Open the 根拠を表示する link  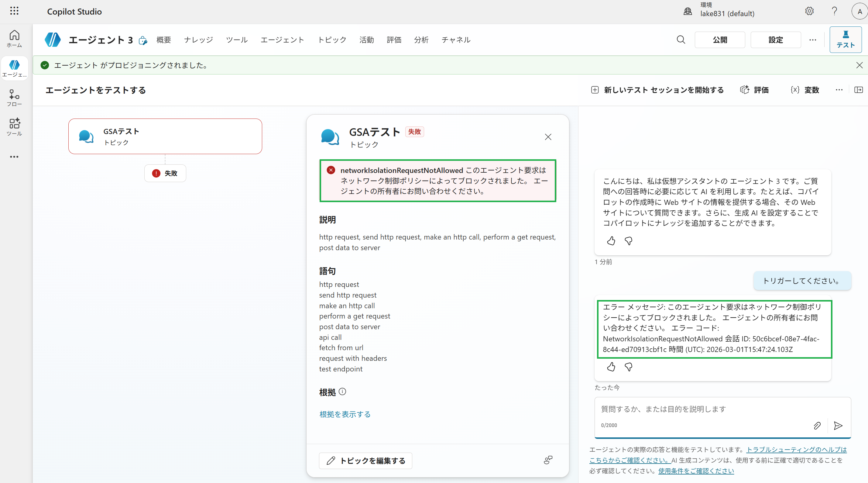pos(345,414)
